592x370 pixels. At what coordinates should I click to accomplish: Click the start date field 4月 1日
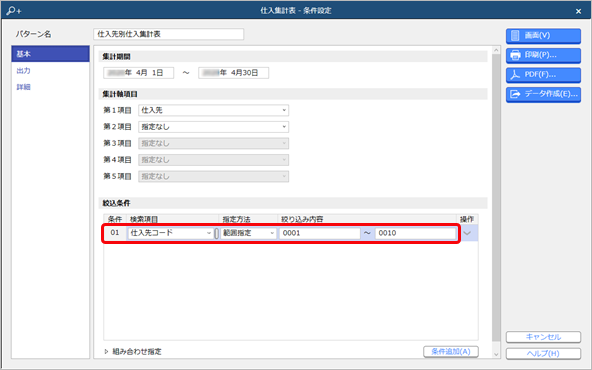click(x=139, y=73)
